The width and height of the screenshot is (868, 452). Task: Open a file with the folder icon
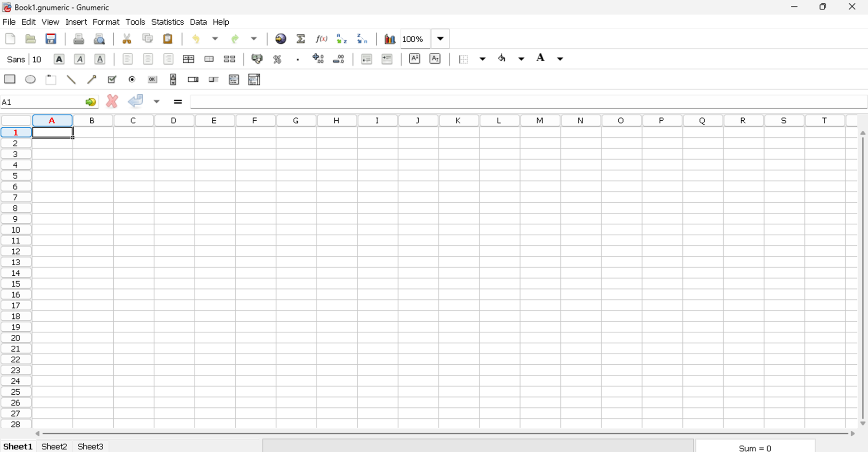click(x=30, y=39)
